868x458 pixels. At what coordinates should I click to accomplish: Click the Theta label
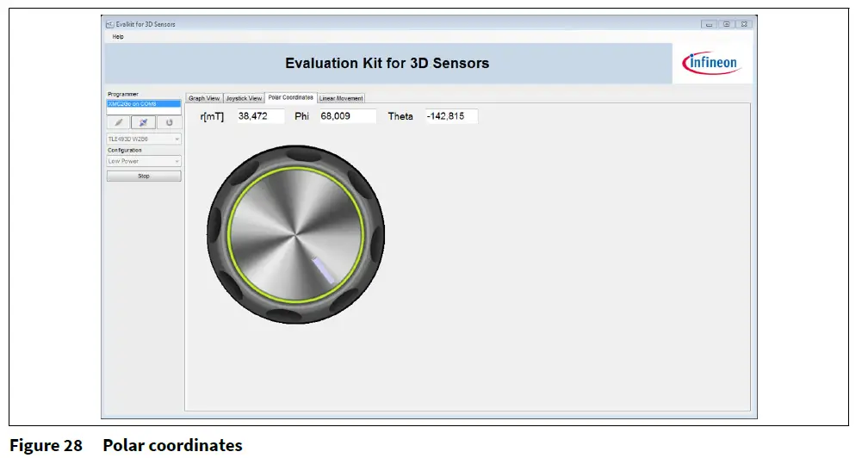tap(400, 116)
